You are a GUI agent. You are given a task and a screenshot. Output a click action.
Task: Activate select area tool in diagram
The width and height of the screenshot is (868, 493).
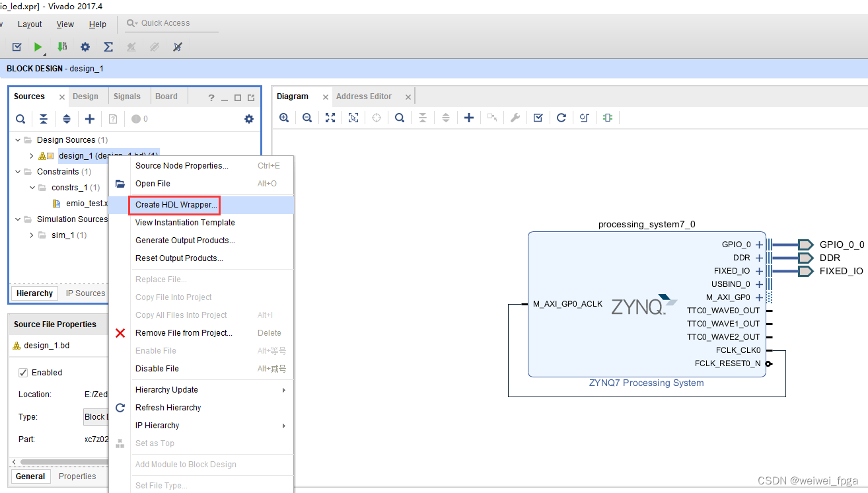pos(353,118)
